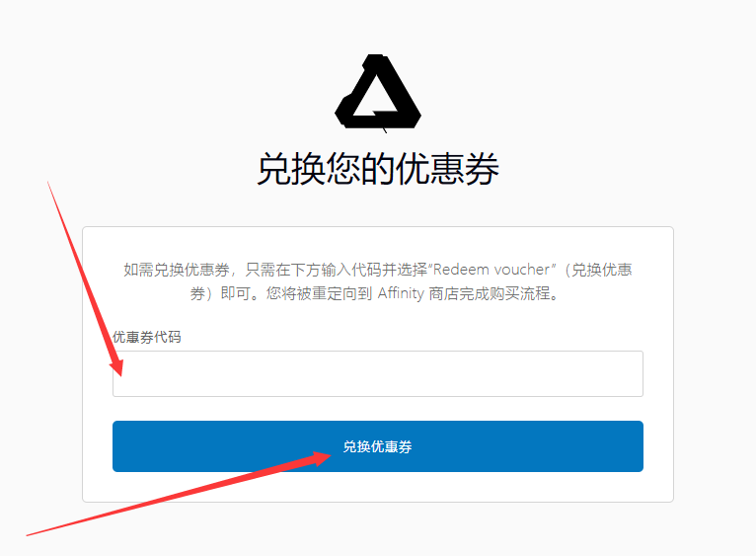
Task: Click the word voucher in the instructions
Action: point(522,270)
